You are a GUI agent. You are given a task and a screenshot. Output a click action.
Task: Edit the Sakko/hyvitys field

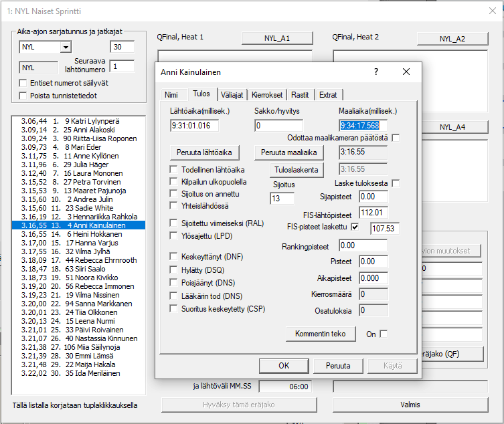278,126
